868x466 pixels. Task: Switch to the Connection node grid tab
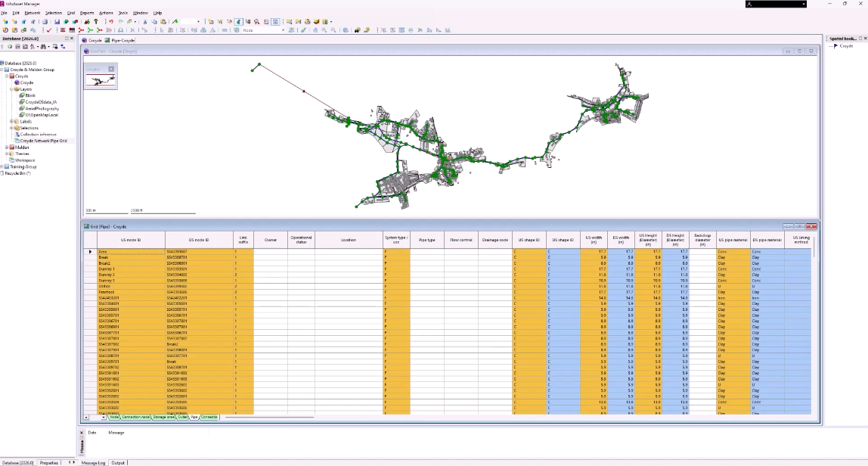pos(136,417)
